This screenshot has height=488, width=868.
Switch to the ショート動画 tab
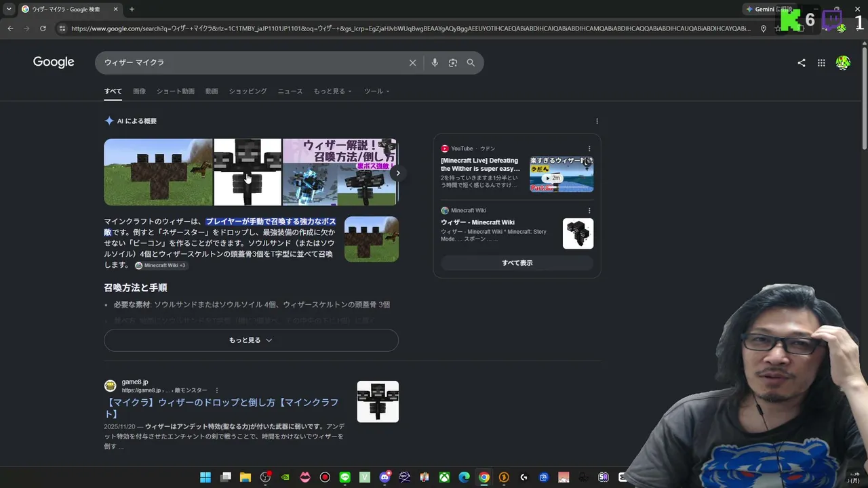(176, 91)
